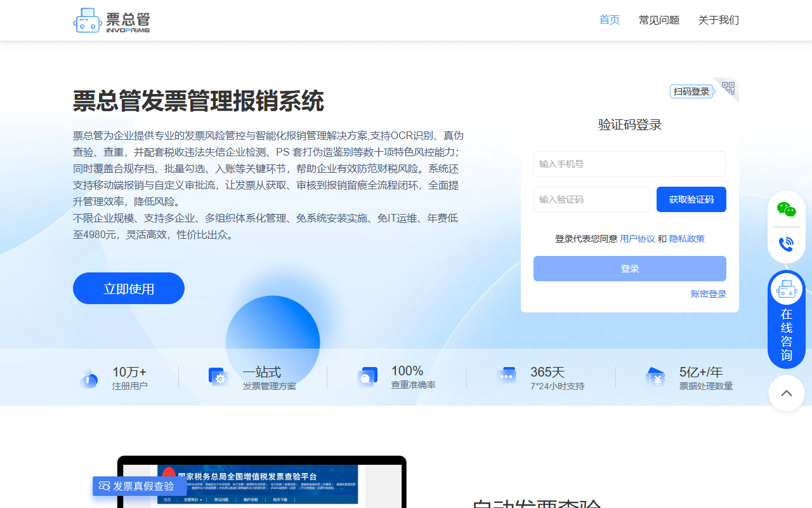Click the 100% 查重准确率 magnifier icon

367,377
